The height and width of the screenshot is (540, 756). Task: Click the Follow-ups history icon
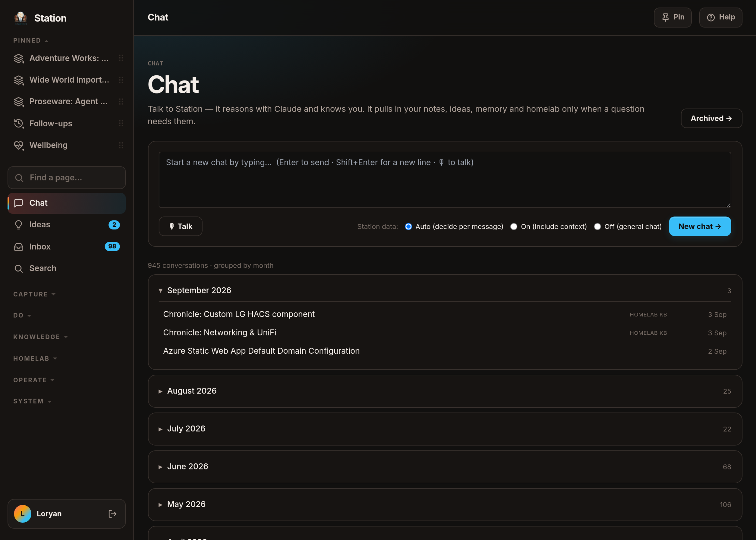click(19, 124)
